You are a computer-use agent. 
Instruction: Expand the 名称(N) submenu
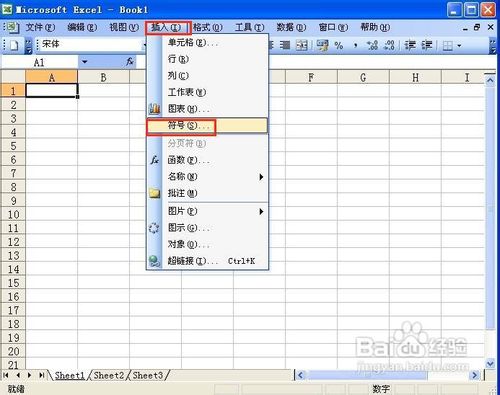[262, 177]
